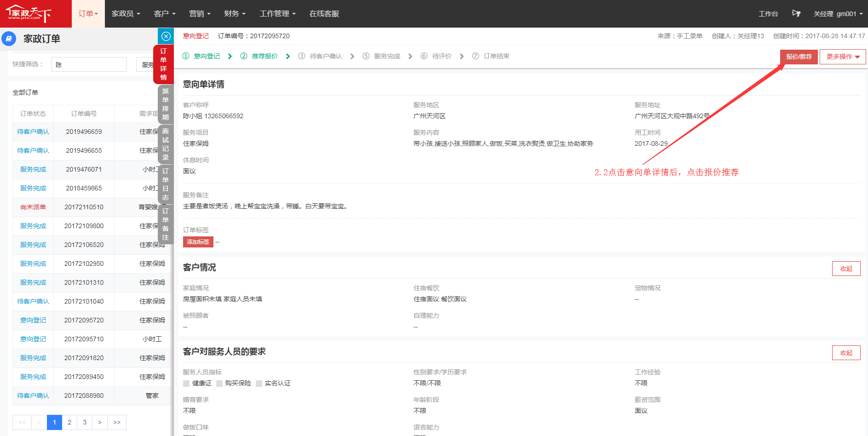This screenshot has width=868, height=436.
Task: Click step 1 circle icon 意向登记
Action: 186,56
